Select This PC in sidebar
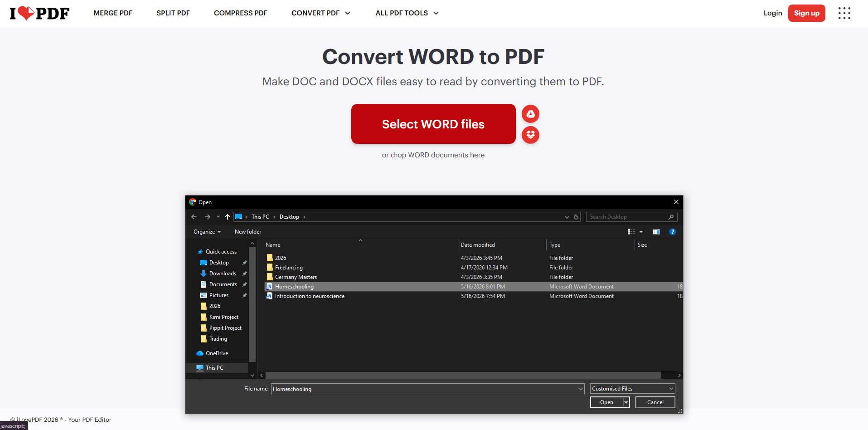The image size is (868, 430). click(x=217, y=368)
